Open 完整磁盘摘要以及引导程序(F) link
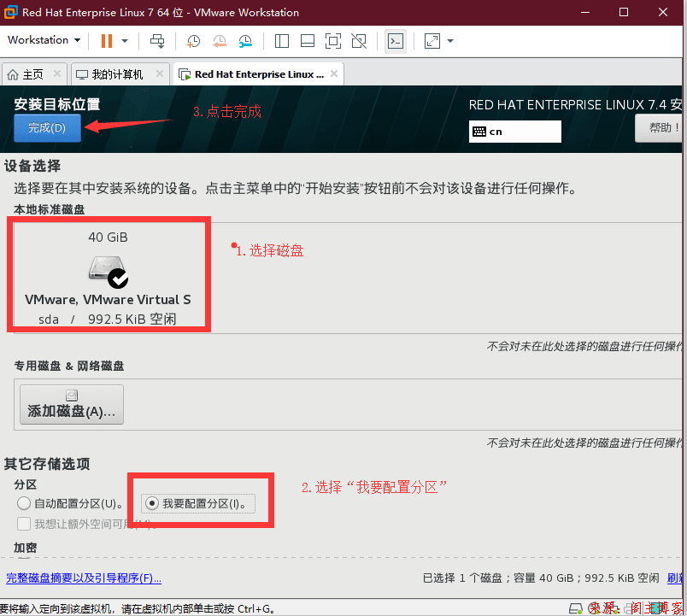This screenshot has width=687, height=616. pyautogui.click(x=84, y=578)
